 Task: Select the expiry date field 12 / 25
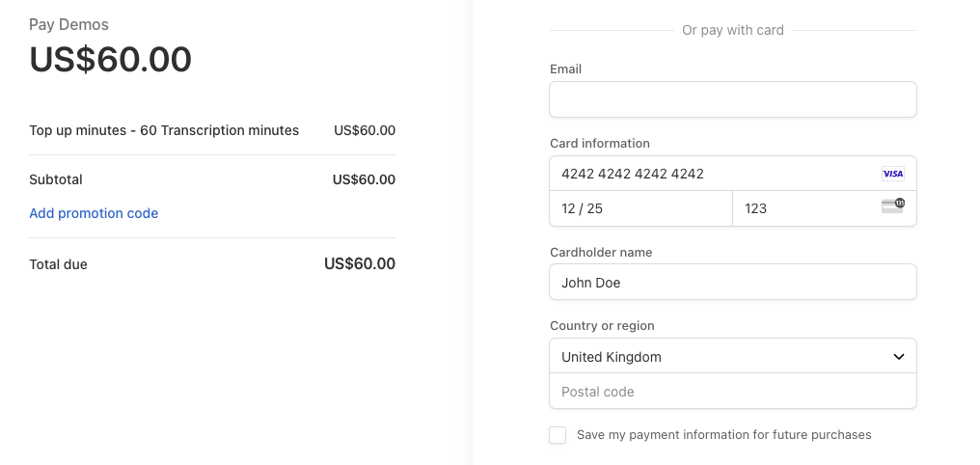640,208
